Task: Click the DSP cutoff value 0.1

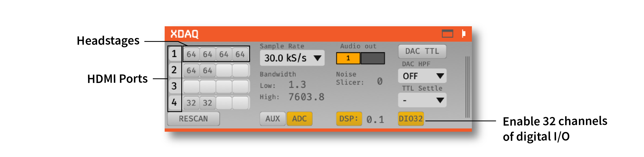Action: [375, 120]
